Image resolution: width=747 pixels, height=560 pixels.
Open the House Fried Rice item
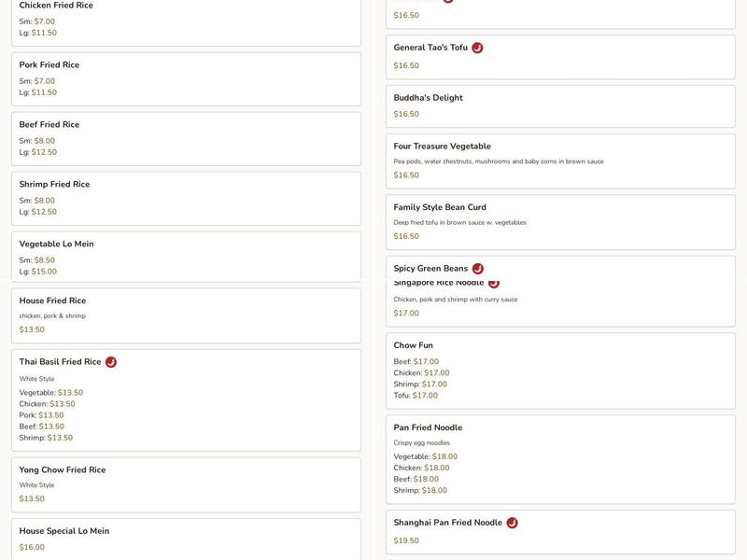click(x=186, y=315)
